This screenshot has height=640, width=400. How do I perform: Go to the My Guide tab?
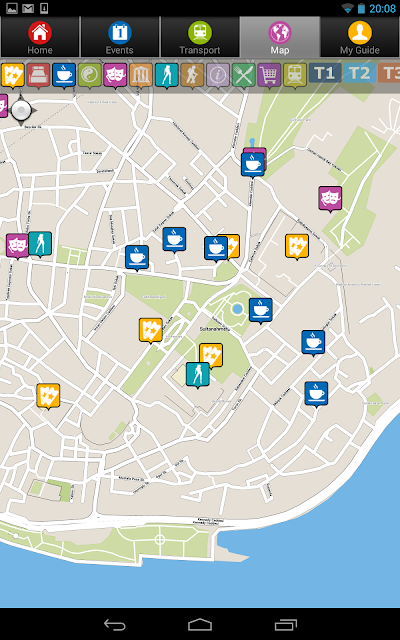click(x=360, y=37)
